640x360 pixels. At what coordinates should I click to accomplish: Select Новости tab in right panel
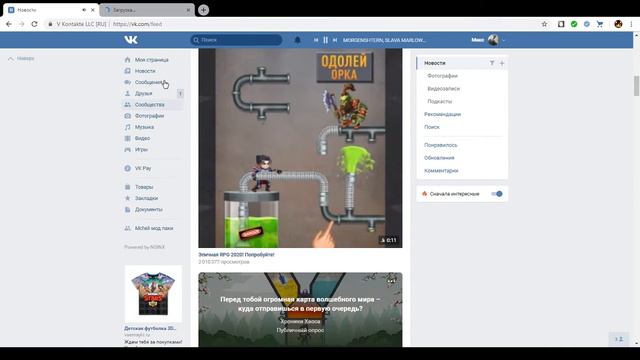pos(435,63)
